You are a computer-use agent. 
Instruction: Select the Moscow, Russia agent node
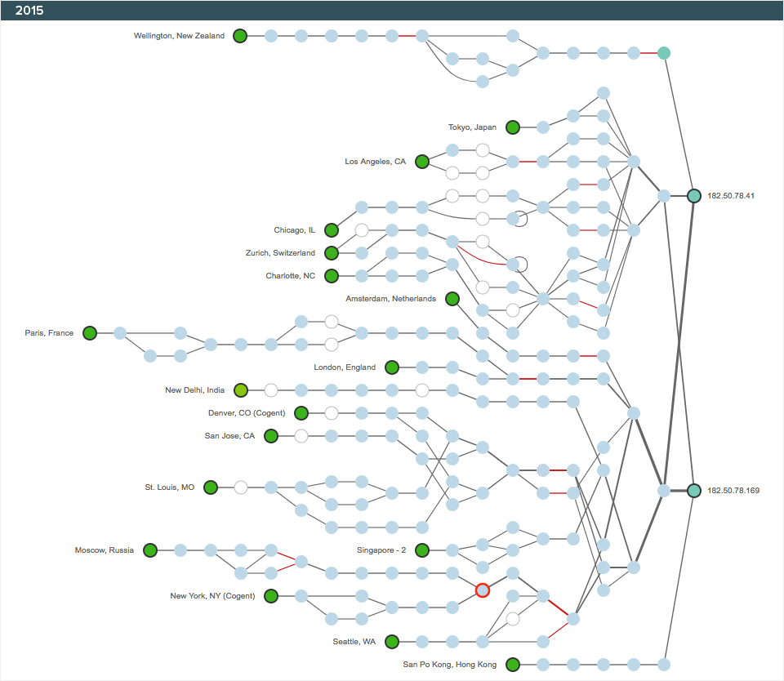tap(150, 550)
